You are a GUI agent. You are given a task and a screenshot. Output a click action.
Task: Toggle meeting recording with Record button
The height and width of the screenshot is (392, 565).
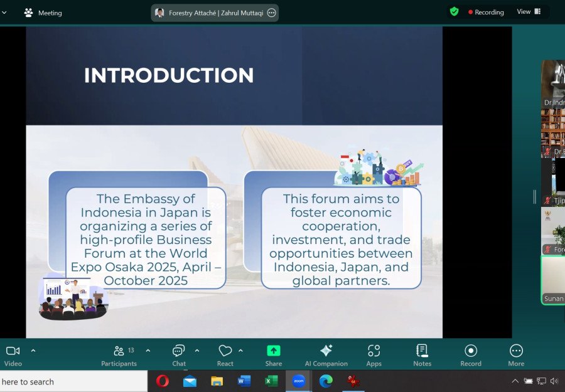(470, 354)
